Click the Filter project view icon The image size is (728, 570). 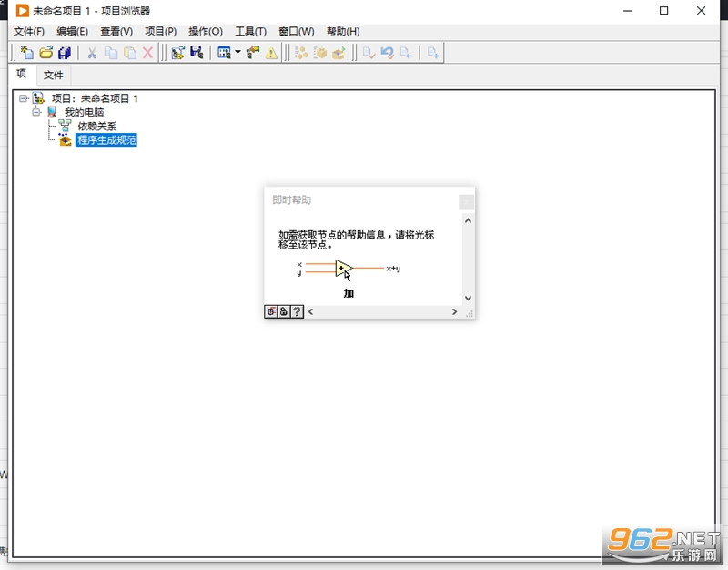[x=224, y=53]
